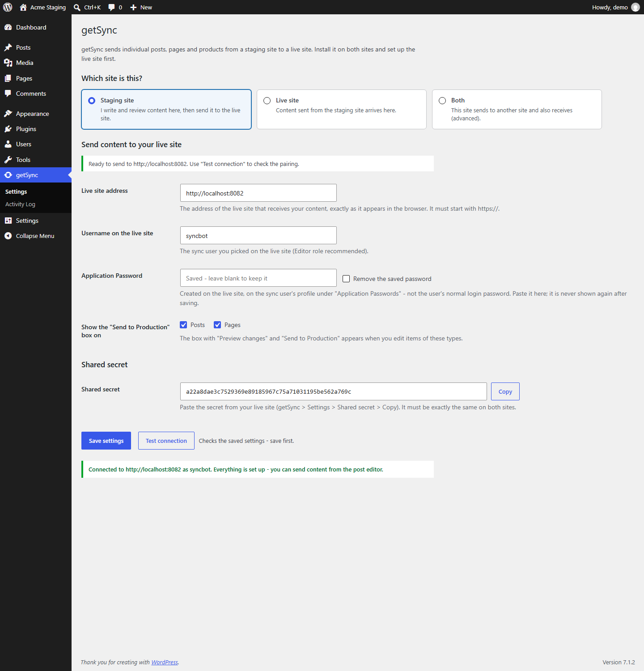The width and height of the screenshot is (644, 671).
Task: Open the Dashboard menu item
Action: point(36,27)
